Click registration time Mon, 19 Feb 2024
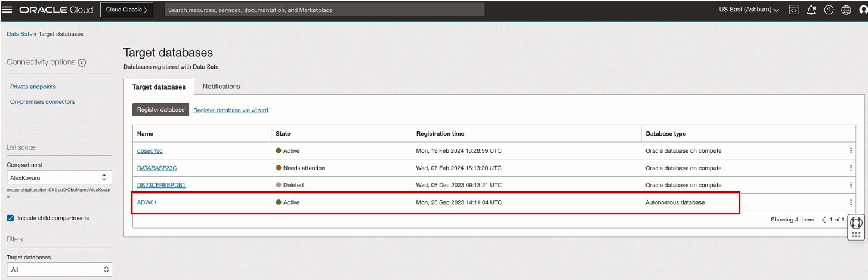The width and height of the screenshot is (868, 280). click(459, 151)
